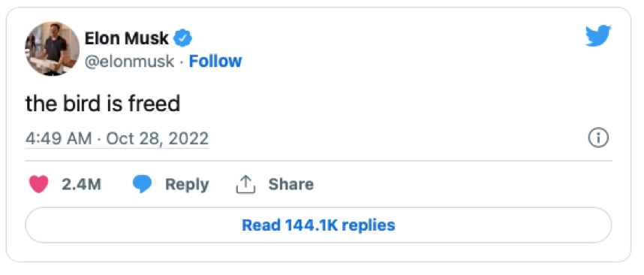Viewport: 644px width, 275px height.
Task: Click the blue reply speech bubble icon
Action: point(143,184)
